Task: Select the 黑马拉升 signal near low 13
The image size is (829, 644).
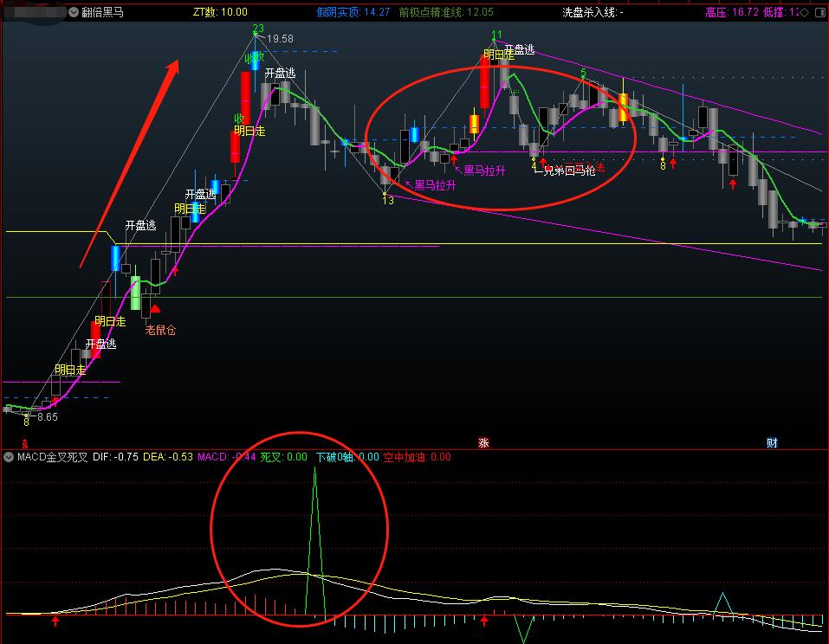Action: 433,185
